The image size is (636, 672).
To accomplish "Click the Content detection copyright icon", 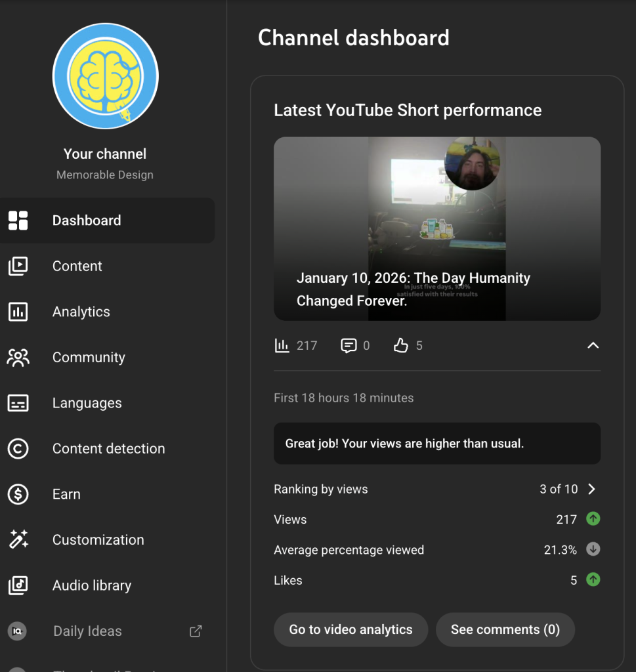I will pyautogui.click(x=18, y=449).
